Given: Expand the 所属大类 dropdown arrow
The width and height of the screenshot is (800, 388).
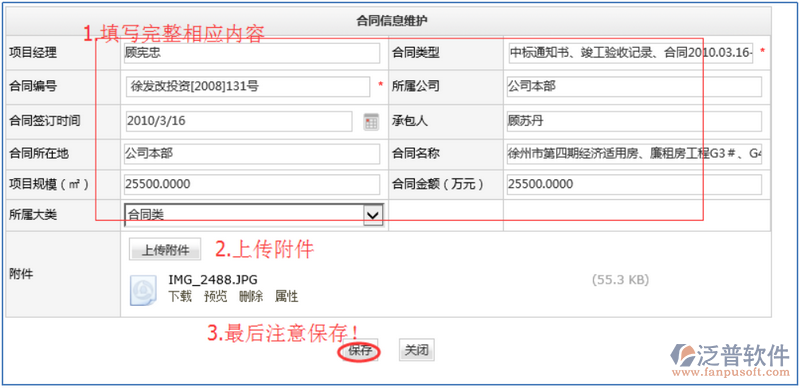Looking at the screenshot, I should pos(373,215).
